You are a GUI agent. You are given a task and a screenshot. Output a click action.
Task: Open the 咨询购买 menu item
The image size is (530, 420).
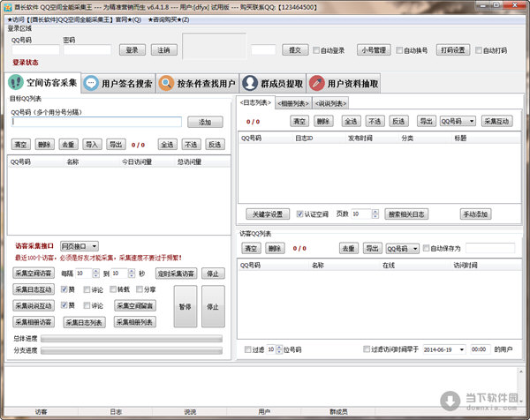(169, 20)
